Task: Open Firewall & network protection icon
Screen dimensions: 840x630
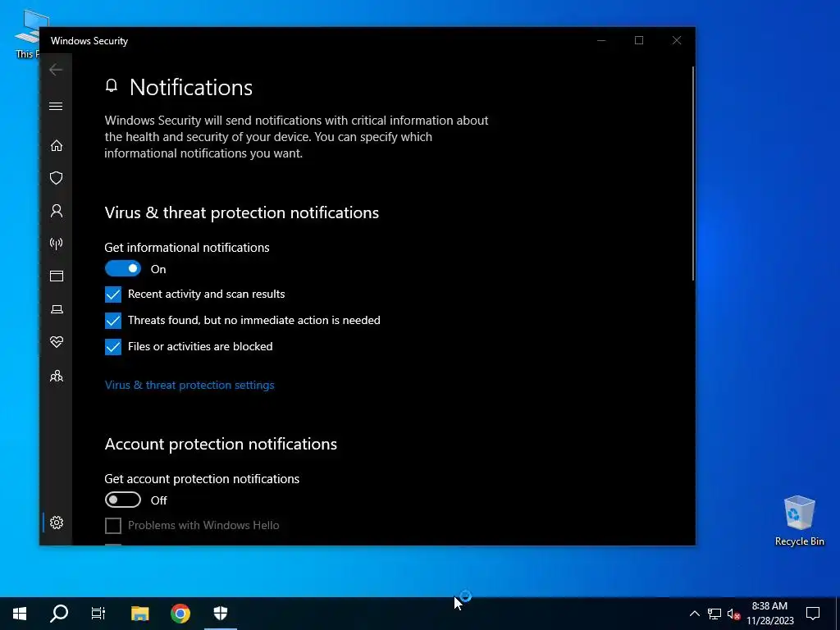Action: [x=57, y=244]
